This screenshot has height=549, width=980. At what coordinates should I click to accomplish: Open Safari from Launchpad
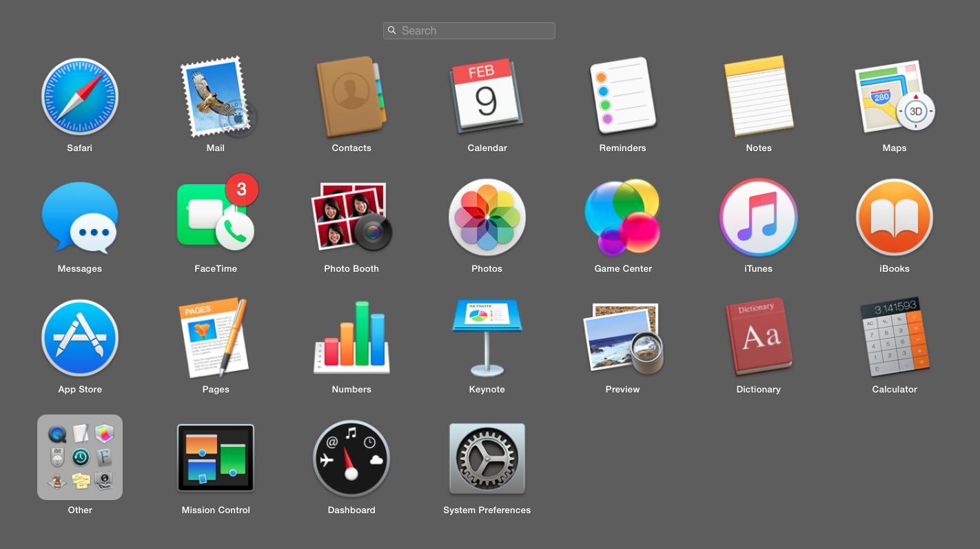pyautogui.click(x=79, y=97)
